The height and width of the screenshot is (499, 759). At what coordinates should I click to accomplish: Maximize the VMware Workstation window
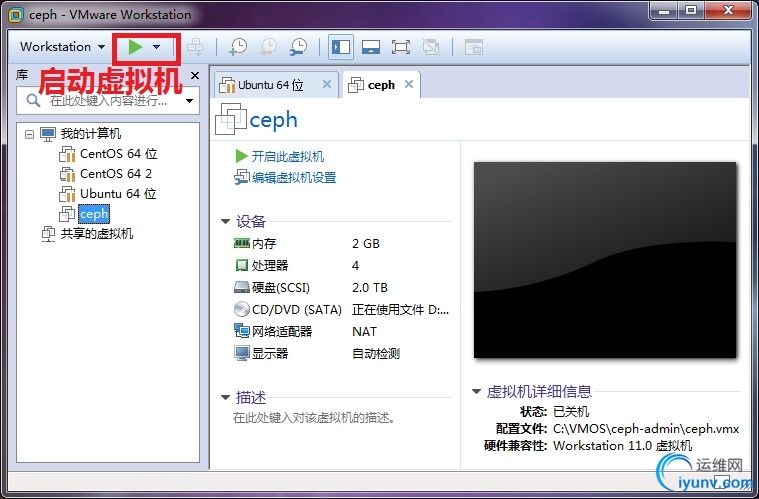pyautogui.click(x=691, y=11)
